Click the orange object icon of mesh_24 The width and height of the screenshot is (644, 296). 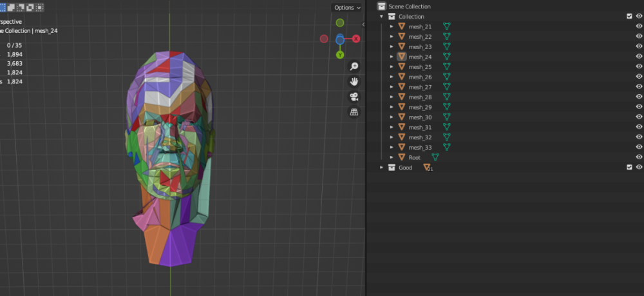[x=401, y=57]
